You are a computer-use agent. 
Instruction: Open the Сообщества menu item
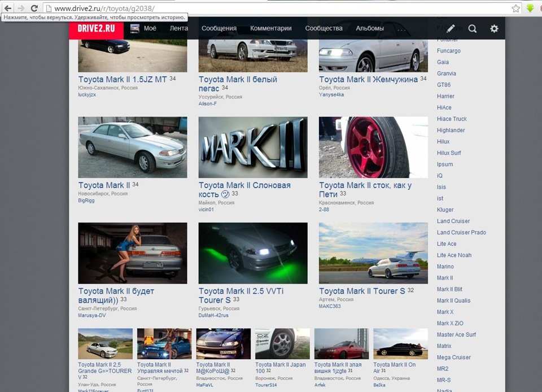tap(324, 28)
